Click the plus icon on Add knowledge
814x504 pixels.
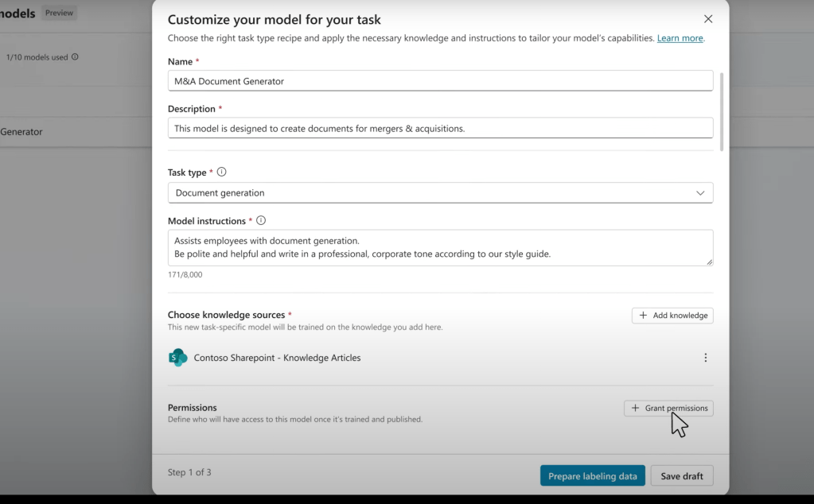coord(643,316)
